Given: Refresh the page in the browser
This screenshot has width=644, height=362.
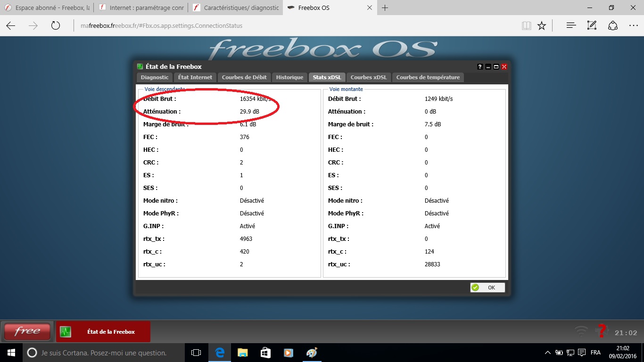Looking at the screenshot, I should click(x=56, y=26).
